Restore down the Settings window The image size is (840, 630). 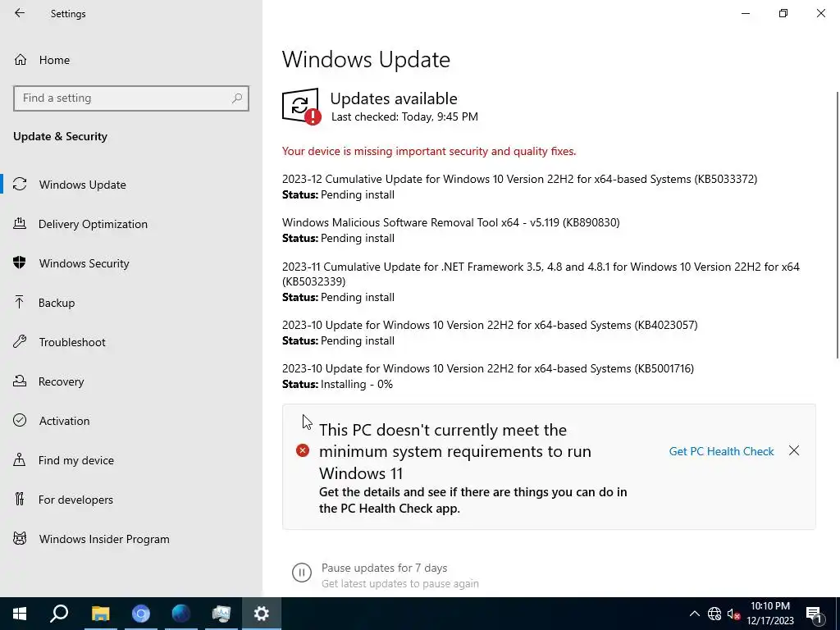(783, 13)
